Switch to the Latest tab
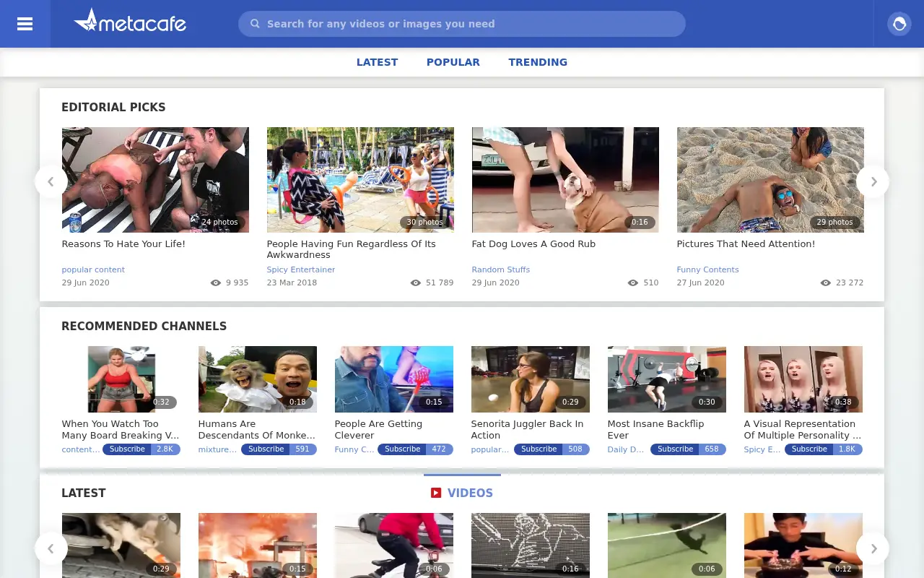924x578 pixels. tap(377, 62)
